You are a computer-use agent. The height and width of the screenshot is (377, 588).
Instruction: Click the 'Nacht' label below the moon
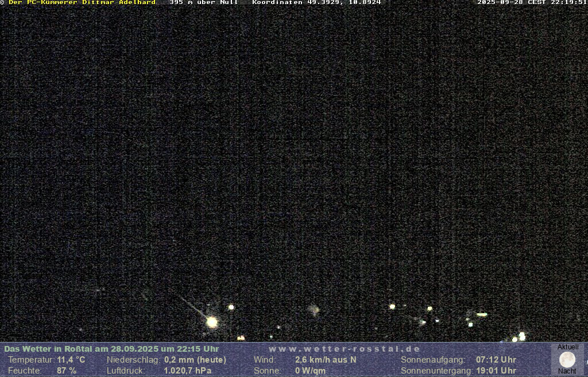tap(567, 371)
